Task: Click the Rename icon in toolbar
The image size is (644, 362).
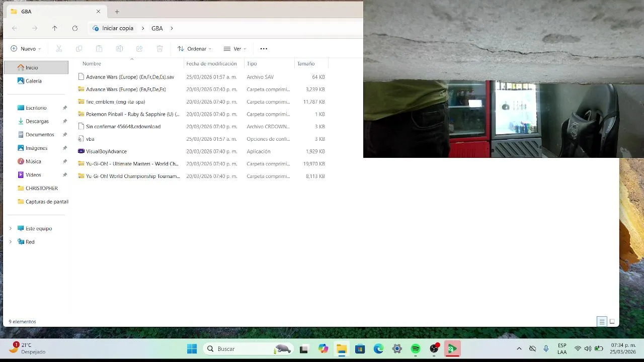Action: (119, 49)
